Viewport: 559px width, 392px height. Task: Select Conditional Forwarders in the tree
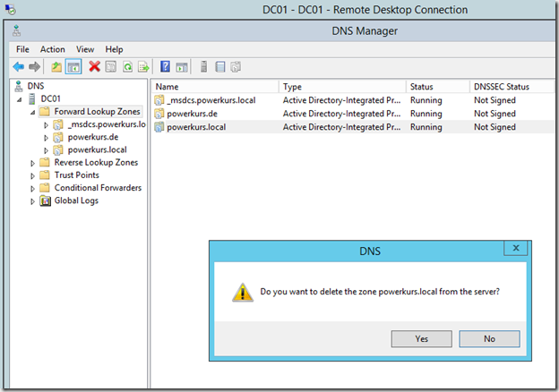[x=98, y=188]
